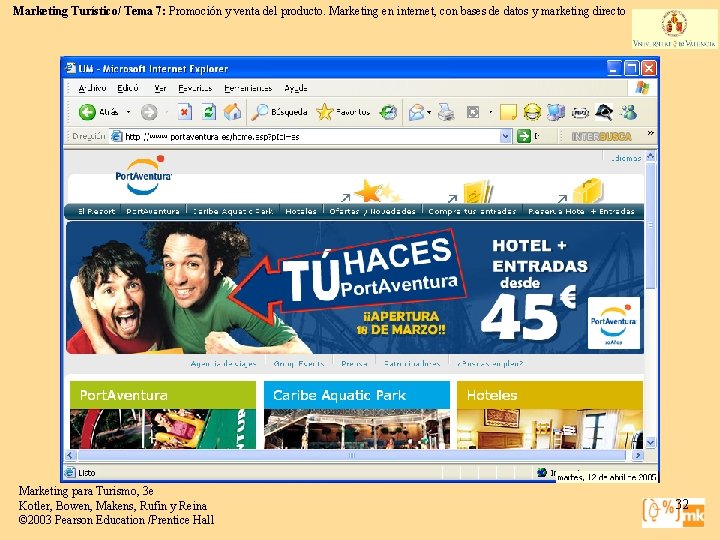Screen dimensions: 720x540
Task: Stop page loading with red X icon
Action: [x=185, y=112]
